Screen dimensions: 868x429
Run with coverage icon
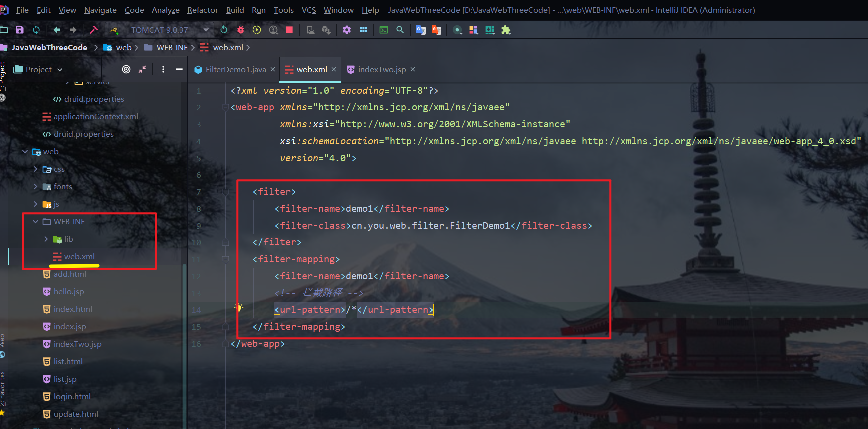[257, 30]
